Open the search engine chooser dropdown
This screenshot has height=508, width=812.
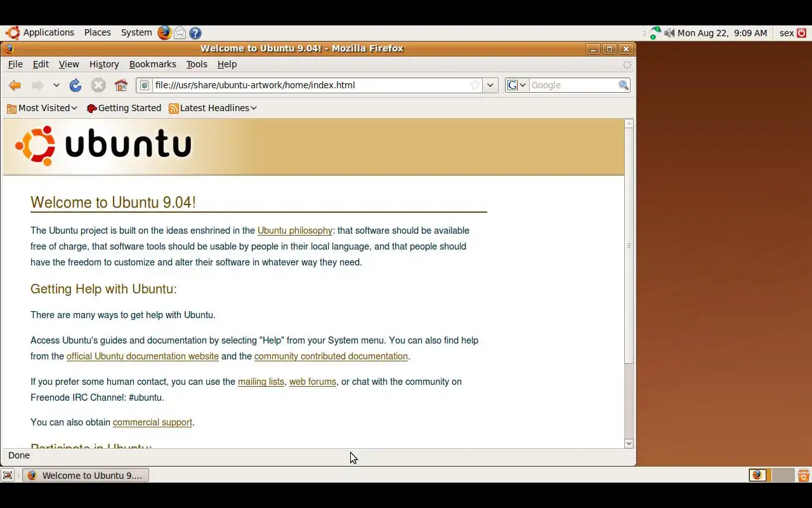(517, 85)
